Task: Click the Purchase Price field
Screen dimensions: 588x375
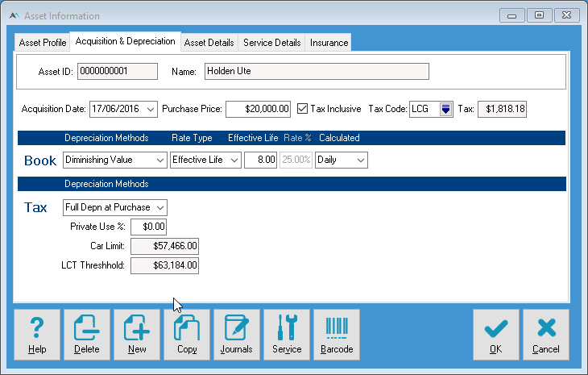Action: tap(258, 109)
